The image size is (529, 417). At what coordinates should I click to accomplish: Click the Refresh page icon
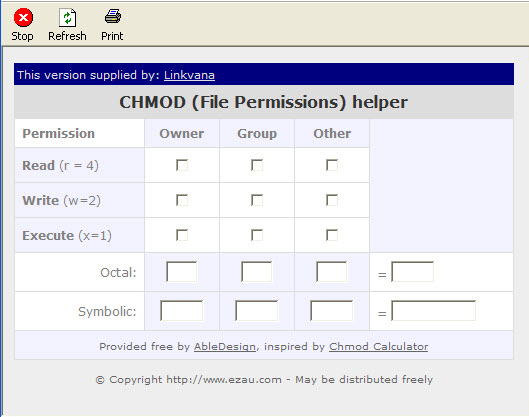click(67, 18)
